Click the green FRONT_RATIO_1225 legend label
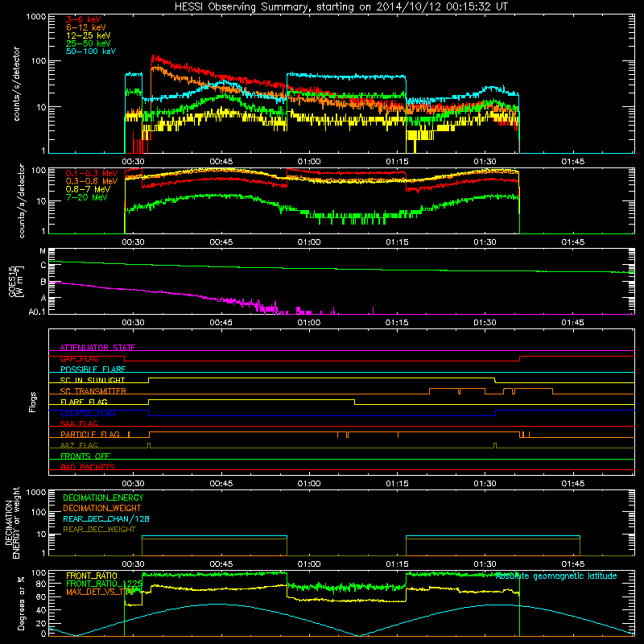 (x=105, y=584)
